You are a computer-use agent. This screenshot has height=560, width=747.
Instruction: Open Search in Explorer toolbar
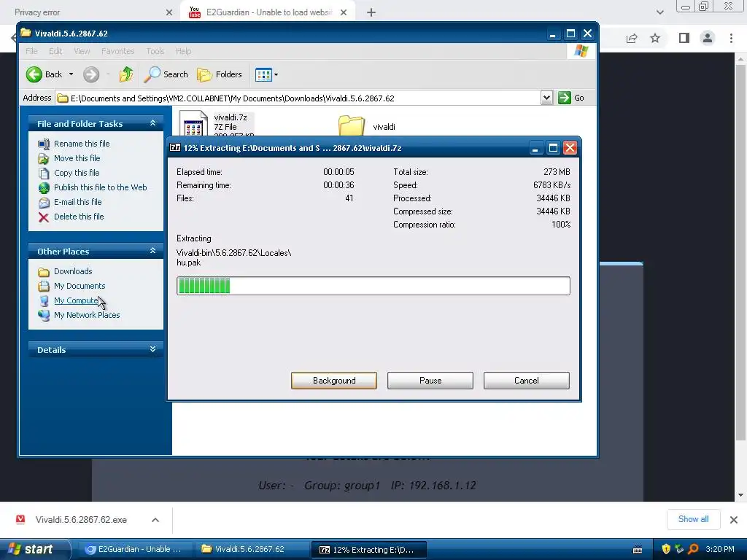click(166, 74)
